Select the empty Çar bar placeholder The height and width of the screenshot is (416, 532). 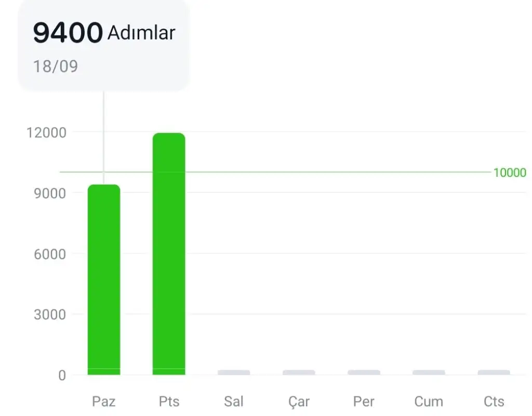pyautogui.click(x=299, y=372)
